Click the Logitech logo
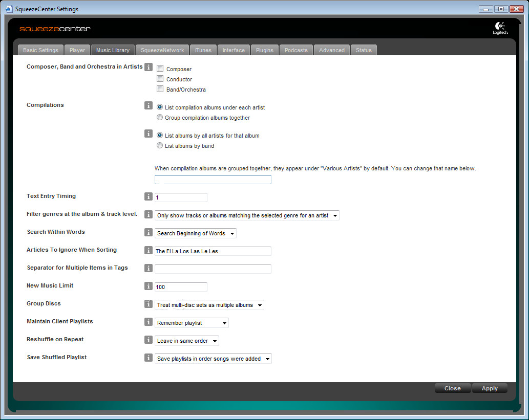This screenshot has width=529, height=420. 500,28
